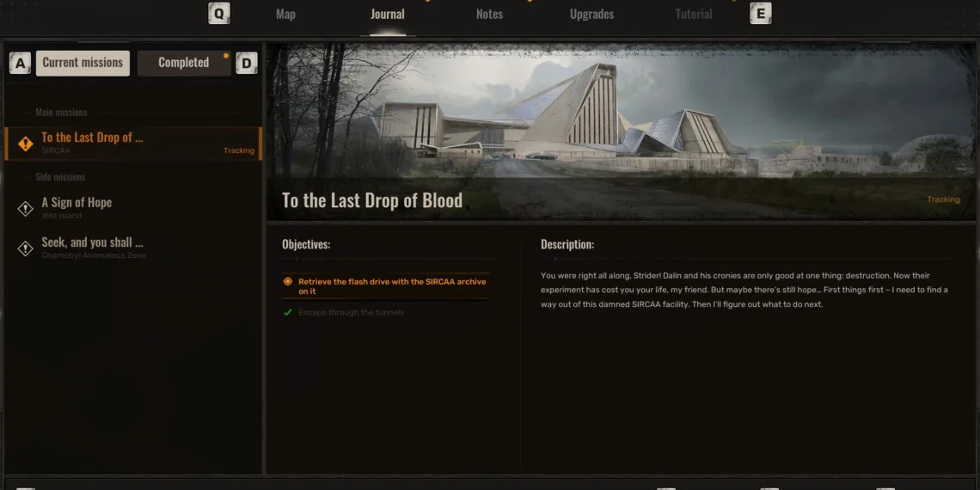
Task: Click the A key hint icon
Action: [x=20, y=63]
